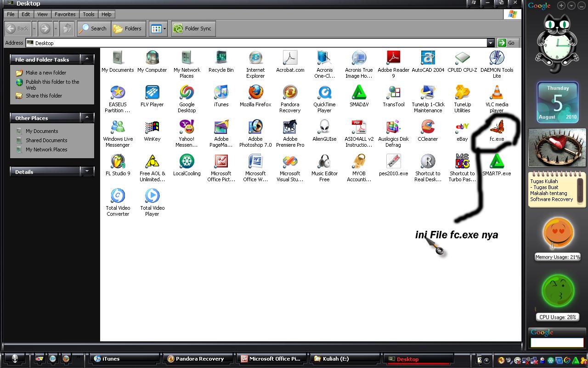Viewport: 588px width, 368px height.
Task: Open the Edit menu
Action: (26, 14)
